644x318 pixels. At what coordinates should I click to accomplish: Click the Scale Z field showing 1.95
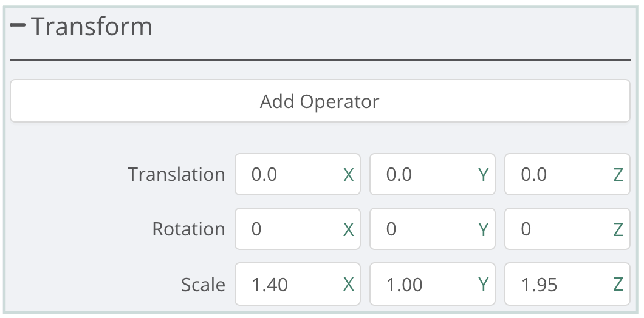click(558, 284)
